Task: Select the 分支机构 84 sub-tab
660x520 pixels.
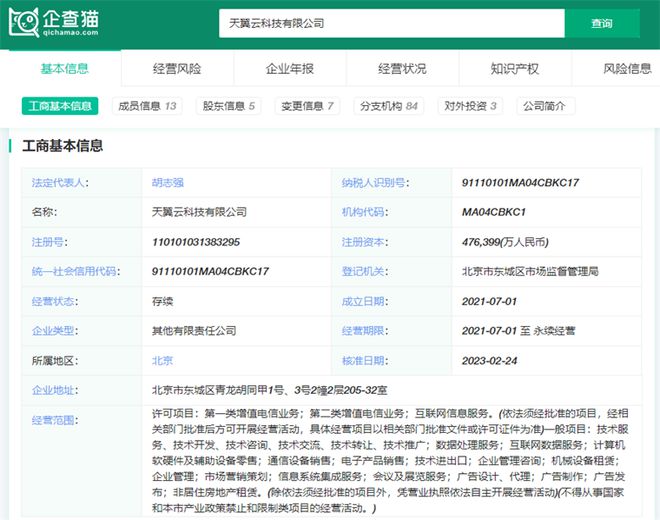Action: [389, 106]
